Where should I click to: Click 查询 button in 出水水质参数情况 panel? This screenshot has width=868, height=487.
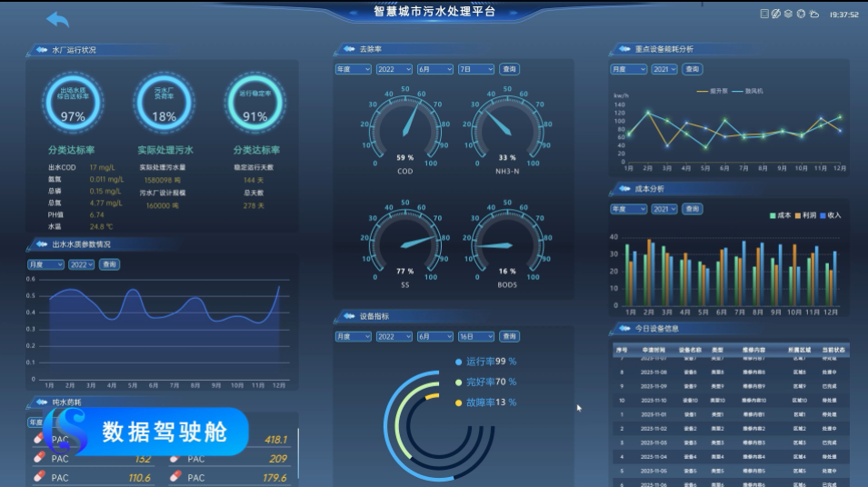[110, 264]
